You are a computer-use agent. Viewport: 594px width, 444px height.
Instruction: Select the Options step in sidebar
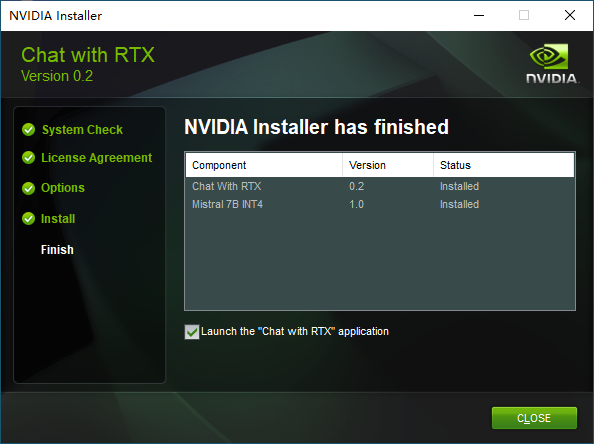63,188
